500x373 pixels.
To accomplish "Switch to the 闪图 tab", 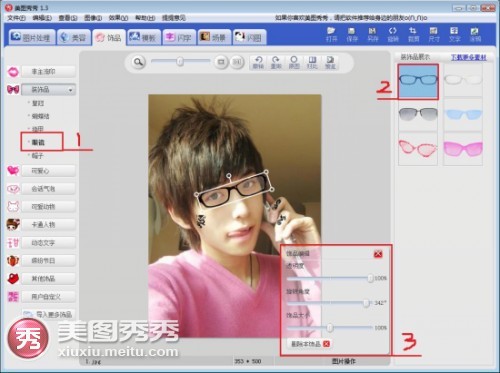I will point(249,37).
